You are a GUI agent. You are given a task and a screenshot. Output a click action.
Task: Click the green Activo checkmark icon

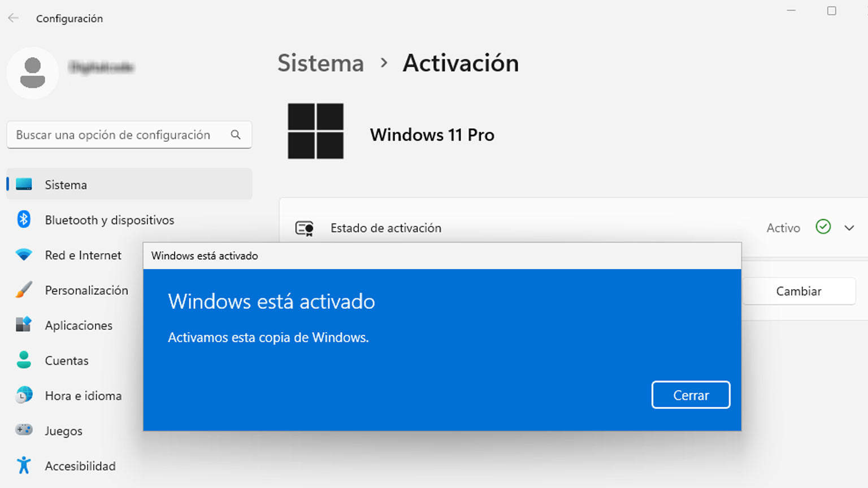pyautogui.click(x=823, y=227)
